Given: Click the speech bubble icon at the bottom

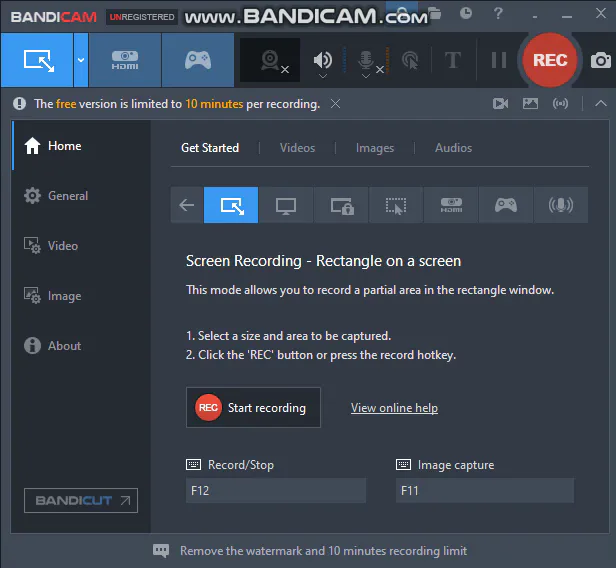Looking at the screenshot, I should tap(161, 551).
